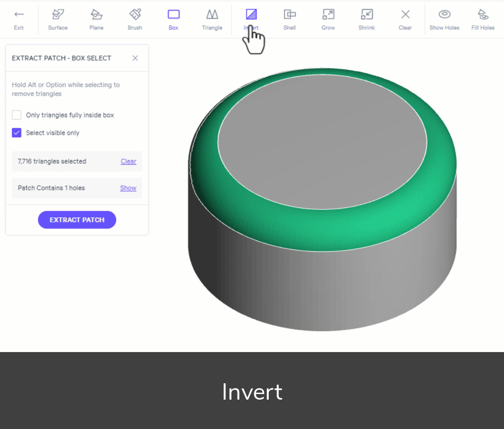Click the '7,716 triangles selected' text

pos(52,161)
